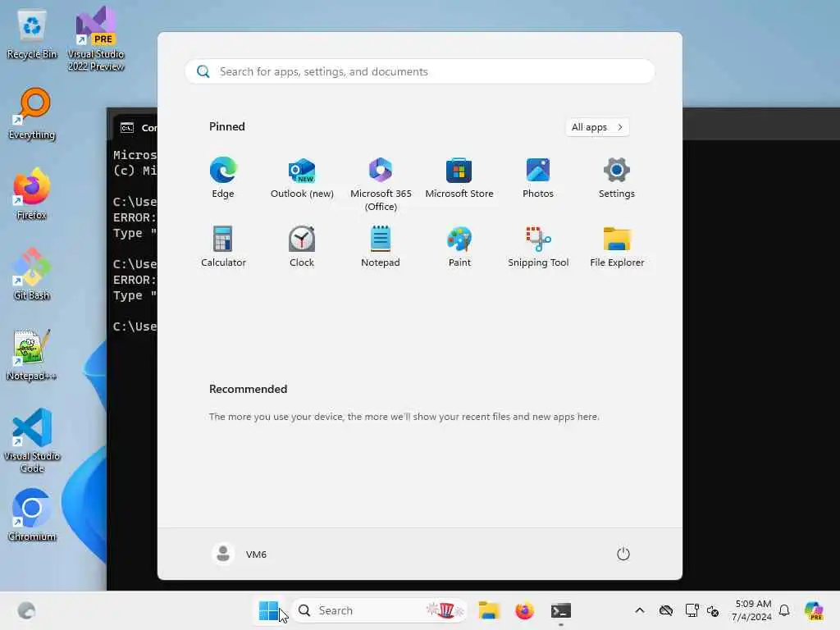Open the Copilot preview icon
Viewport: 840px width, 630px height.
pos(814,610)
